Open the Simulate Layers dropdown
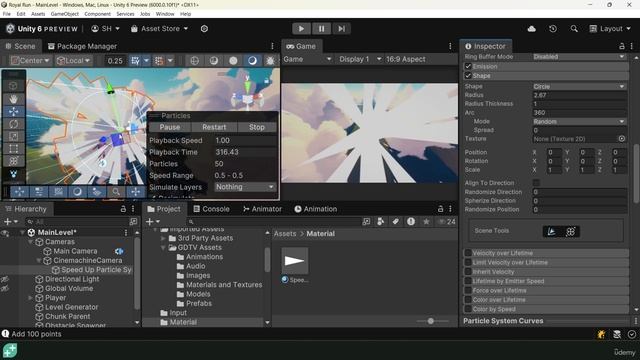640x360 pixels. coord(244,187)
